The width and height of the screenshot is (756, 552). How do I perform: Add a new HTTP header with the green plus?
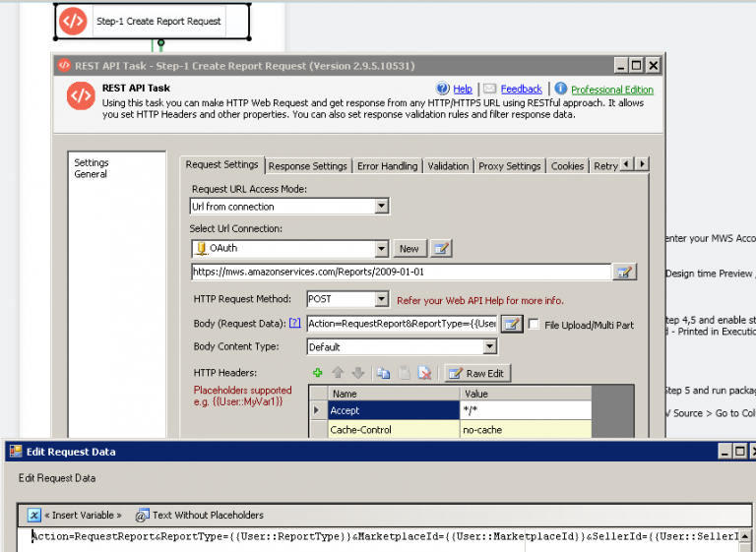(318, 373)
